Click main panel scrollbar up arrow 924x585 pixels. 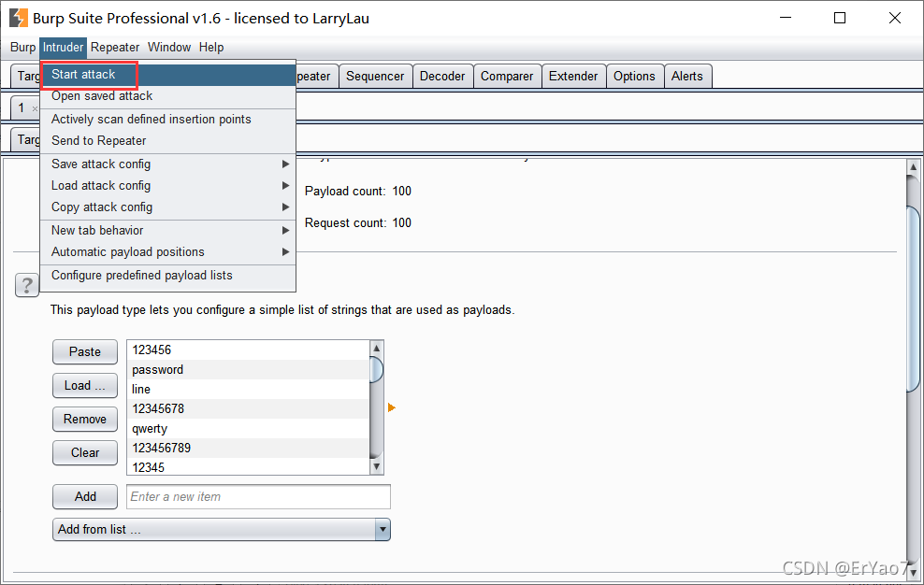point(914,167)
